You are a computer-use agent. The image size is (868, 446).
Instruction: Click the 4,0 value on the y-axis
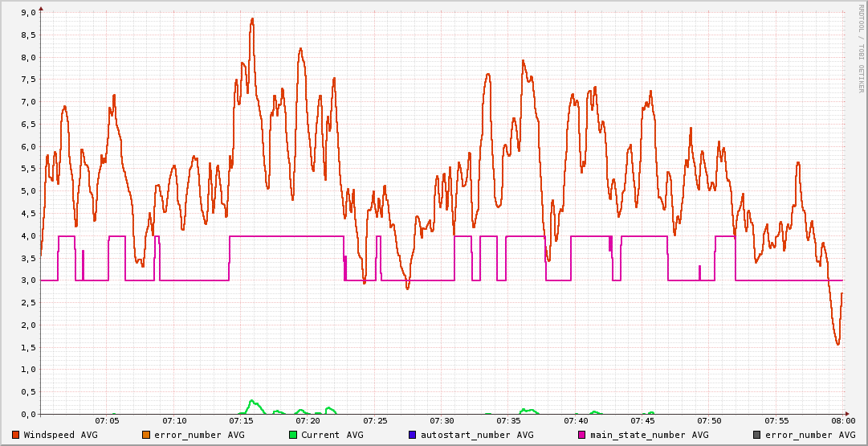[x=28, y=236]
